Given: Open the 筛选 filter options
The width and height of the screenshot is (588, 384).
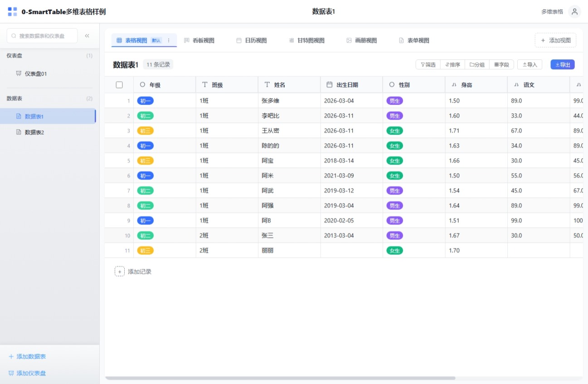Looking at the screenshot, I should click(428, 65).
